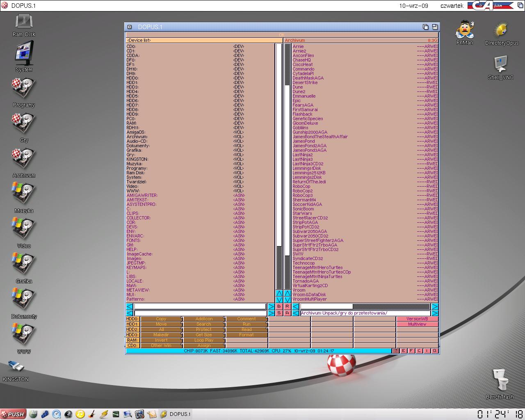This screenshot has width=525, height=420.
Task: Select the Archiwum drive icon on desktop
Action: 24,159
